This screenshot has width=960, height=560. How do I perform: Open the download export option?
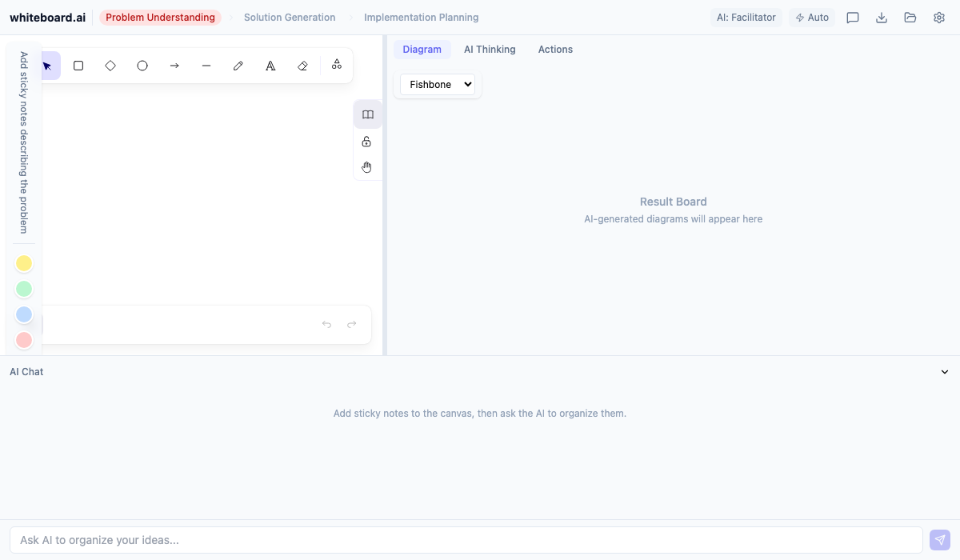[x=882, y=17]
